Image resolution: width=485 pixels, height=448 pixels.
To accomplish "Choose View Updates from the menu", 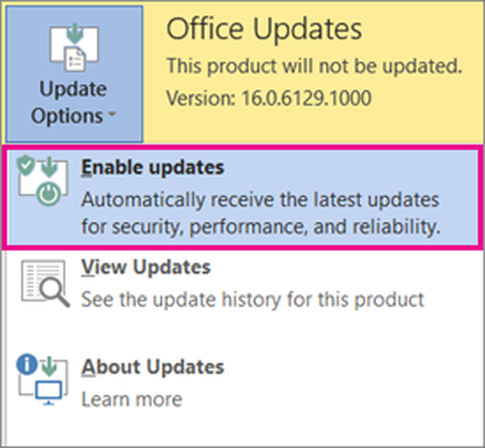I will pos(242,283).
